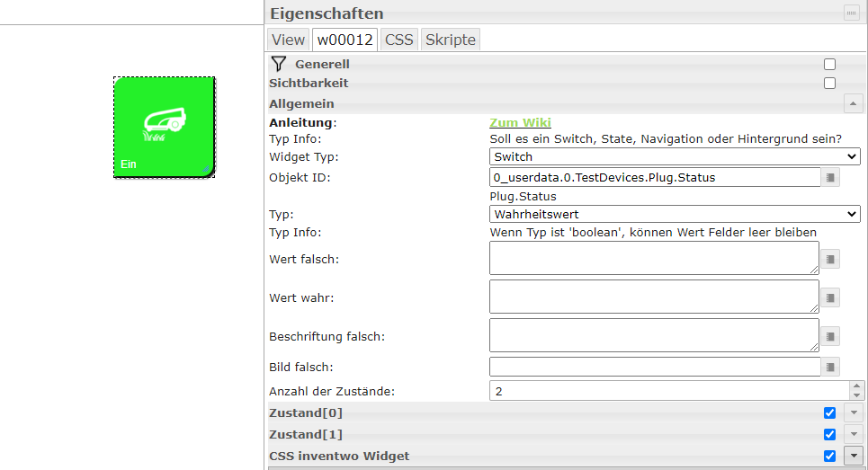
Task: Enable the Sichtbarkeit section checkbox
Action: [829, 84]
